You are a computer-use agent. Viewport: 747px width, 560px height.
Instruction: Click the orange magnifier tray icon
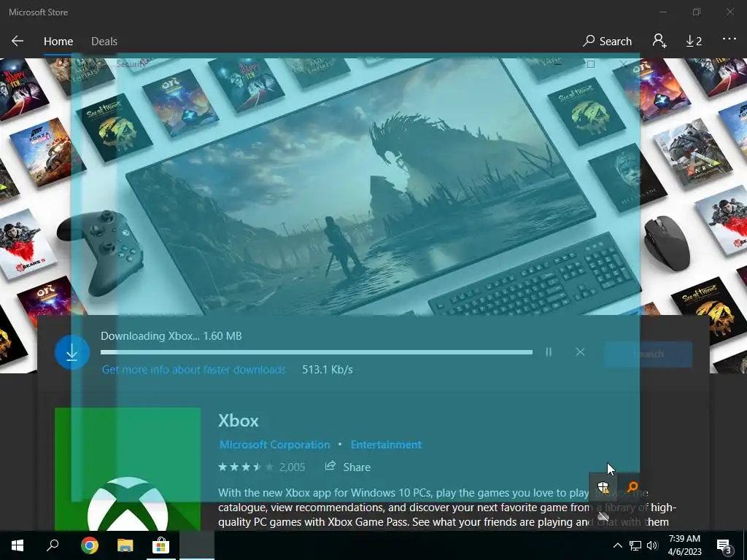[632, 486]
